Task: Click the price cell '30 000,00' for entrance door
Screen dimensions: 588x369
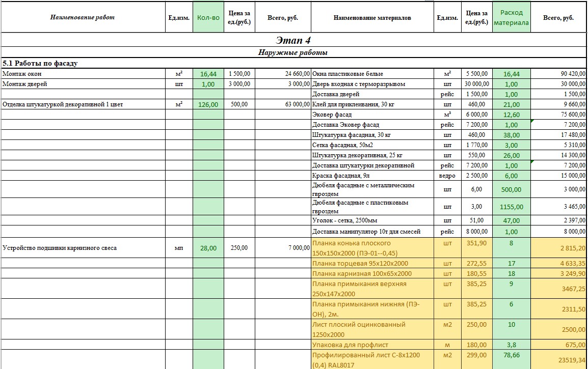Action: (x=476, y=84)
